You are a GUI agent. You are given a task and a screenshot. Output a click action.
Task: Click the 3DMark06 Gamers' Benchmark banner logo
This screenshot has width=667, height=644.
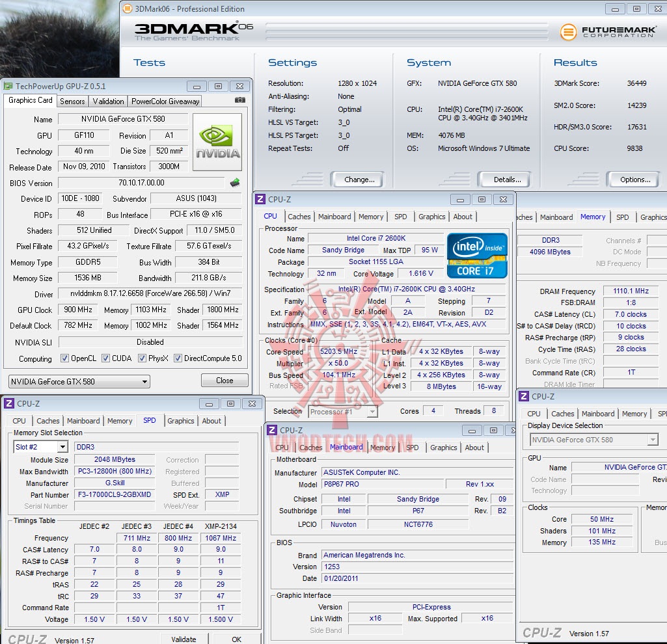pyautogui.click(x=193, y=32)
